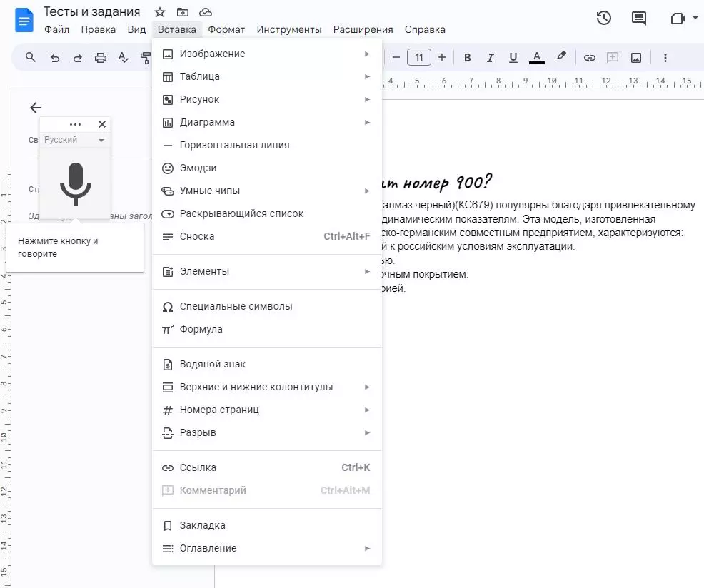
Task: Toggle bold formatting
Action: pos(468,58)
